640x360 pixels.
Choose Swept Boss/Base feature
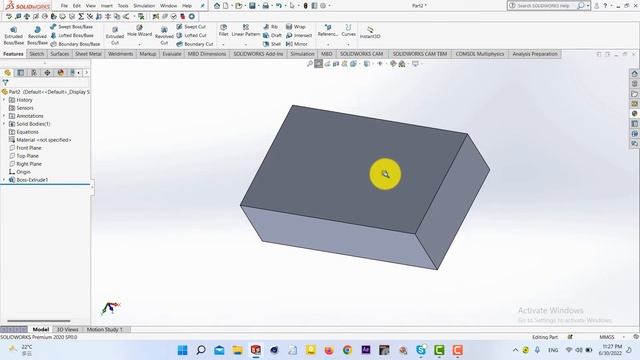tap(71, 27)
